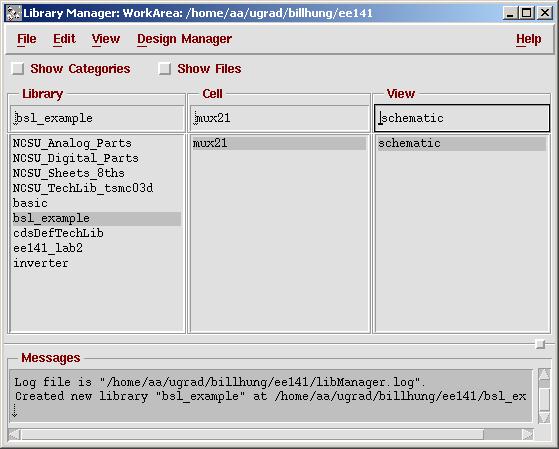Click the Cell name input field
The width and height of the screenshot is (559, 449).
[279, 118]
